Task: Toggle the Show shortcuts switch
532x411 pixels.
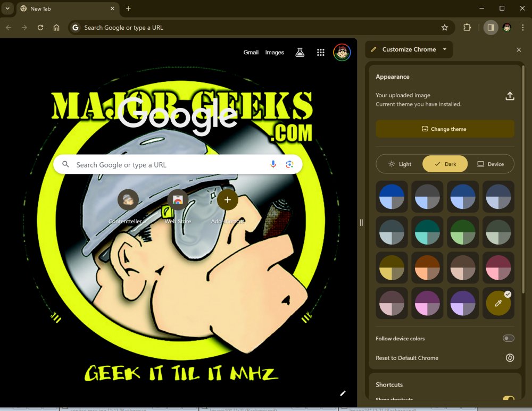Action: click(508, 398)
